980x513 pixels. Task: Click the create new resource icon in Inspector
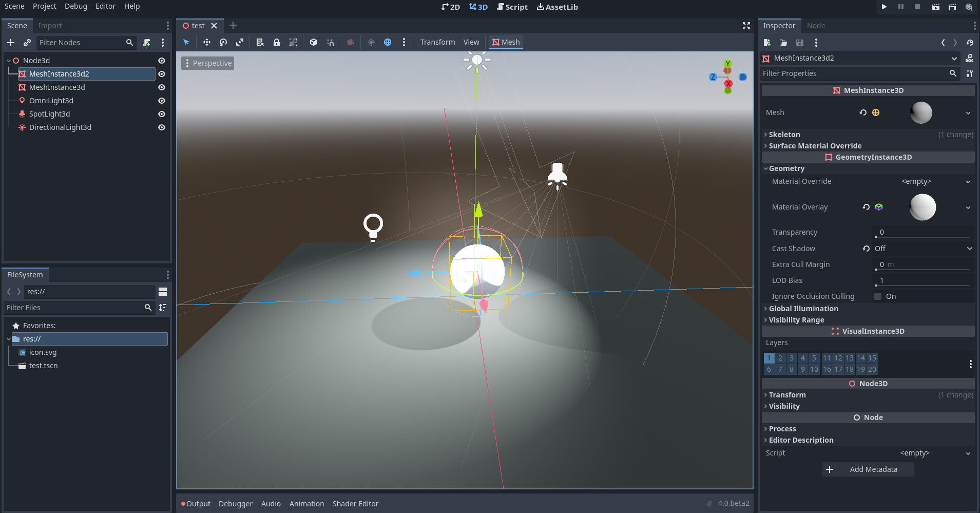pyautogui.click(x=767, y=43)
